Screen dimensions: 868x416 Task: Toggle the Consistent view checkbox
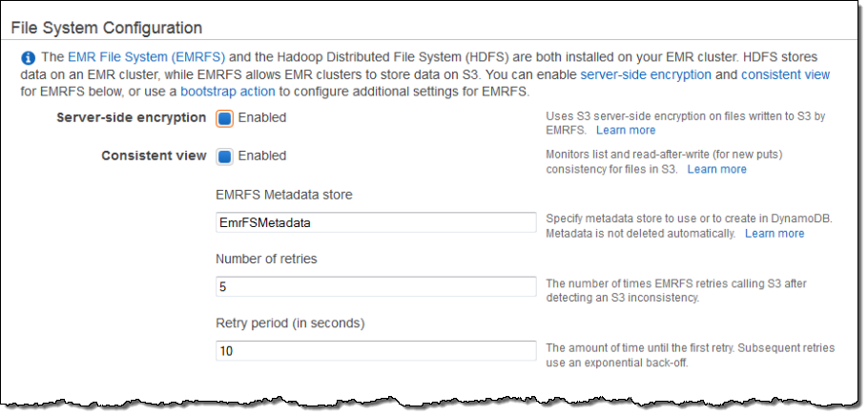click(x=224, y=156)
